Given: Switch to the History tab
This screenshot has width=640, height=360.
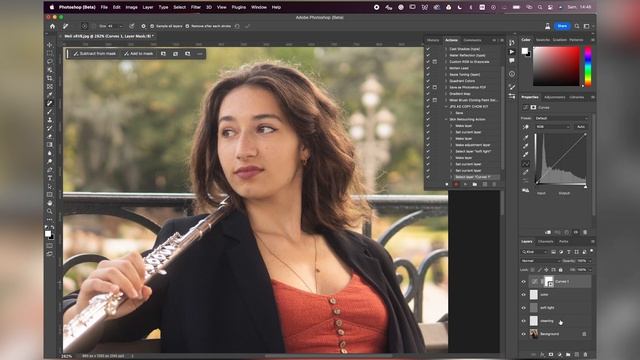Looking at the screenshot, I should [x=433, y=40].
